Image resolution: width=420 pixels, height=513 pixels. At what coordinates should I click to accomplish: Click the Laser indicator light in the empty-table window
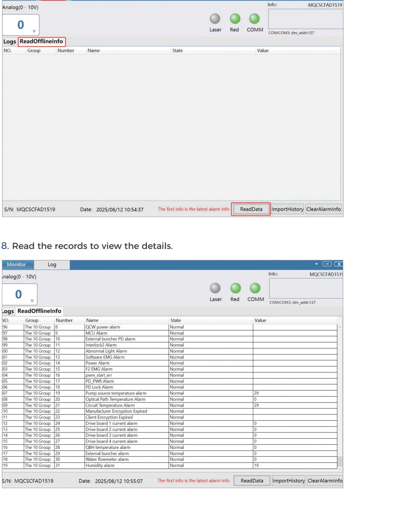pos(215,19)
